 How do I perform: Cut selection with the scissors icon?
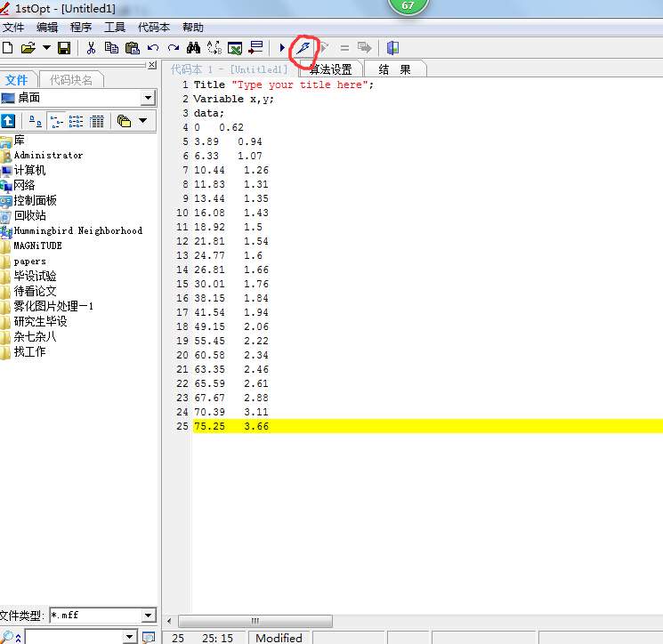[91, 48]
